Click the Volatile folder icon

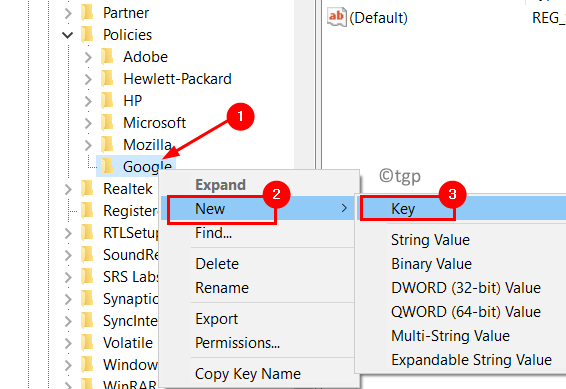87,343
